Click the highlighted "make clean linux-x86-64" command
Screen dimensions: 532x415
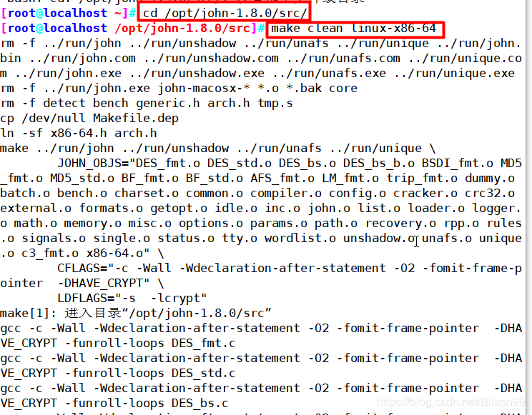tap(355, 29)
